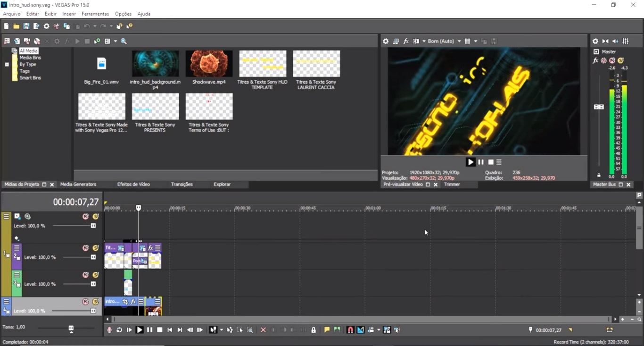
Task: Open the crop icon on the intro clip
Action: pos(125,301)
